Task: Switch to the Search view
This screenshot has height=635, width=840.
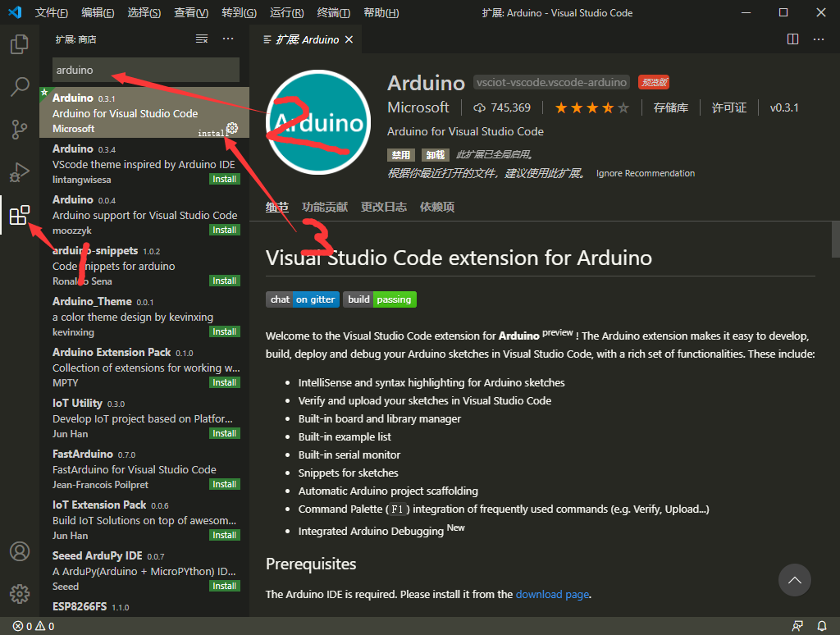Action: pos(19,86)
